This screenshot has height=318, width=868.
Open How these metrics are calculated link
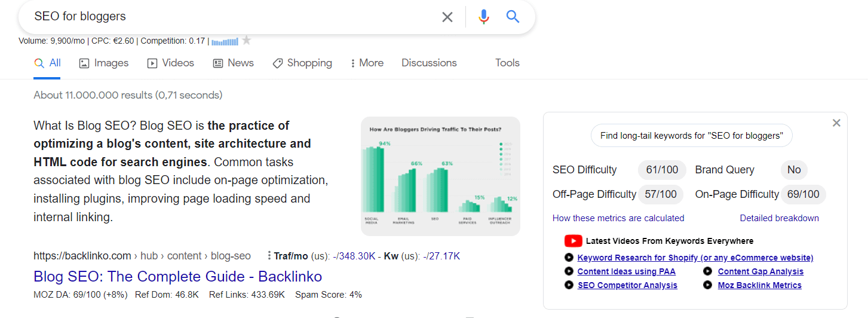pos(618,218)
